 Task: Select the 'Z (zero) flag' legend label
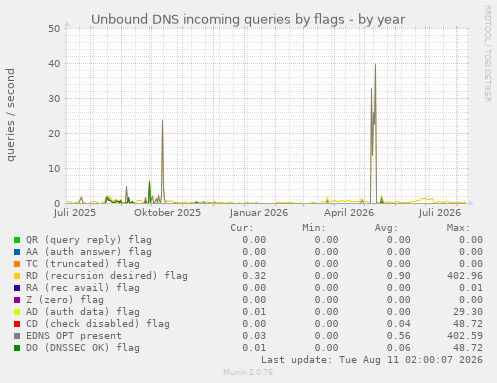(x=65, y=300)
